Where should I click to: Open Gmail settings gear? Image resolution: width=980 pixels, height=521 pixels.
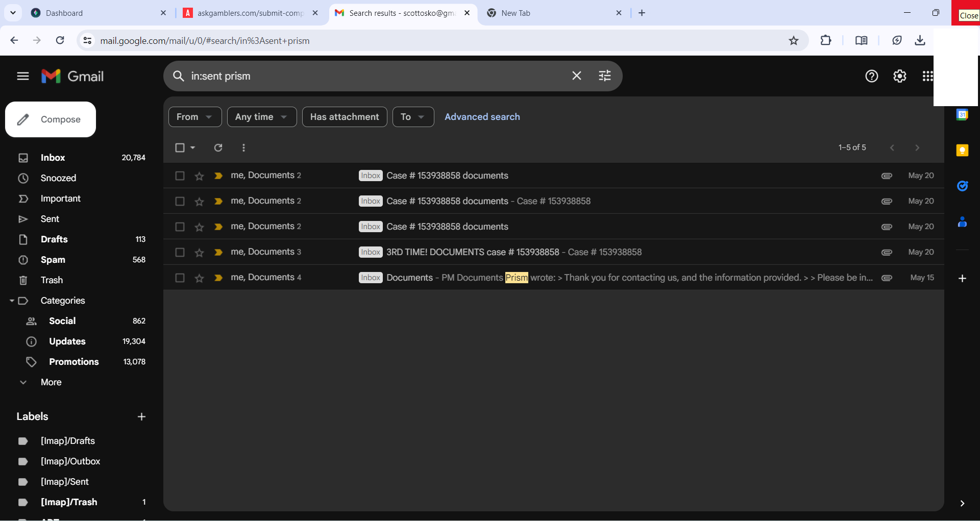click(900, 76)
